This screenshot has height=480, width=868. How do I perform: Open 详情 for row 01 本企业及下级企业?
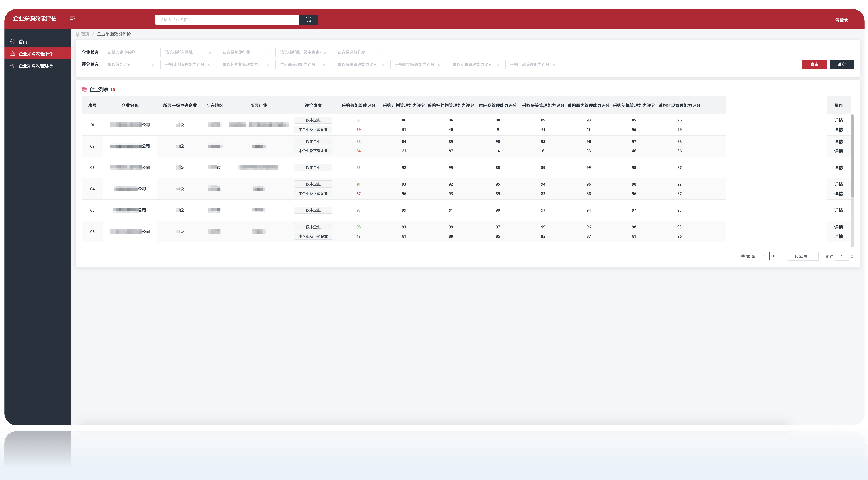[x=838, y=130]
